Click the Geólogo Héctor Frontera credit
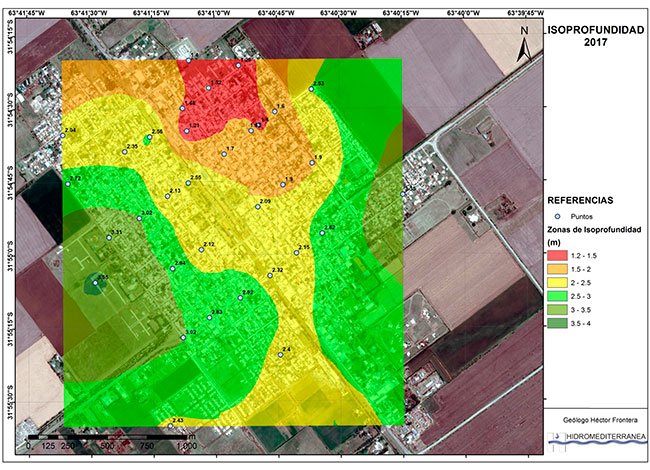The image size is (650, 470). tap(600, 420)
